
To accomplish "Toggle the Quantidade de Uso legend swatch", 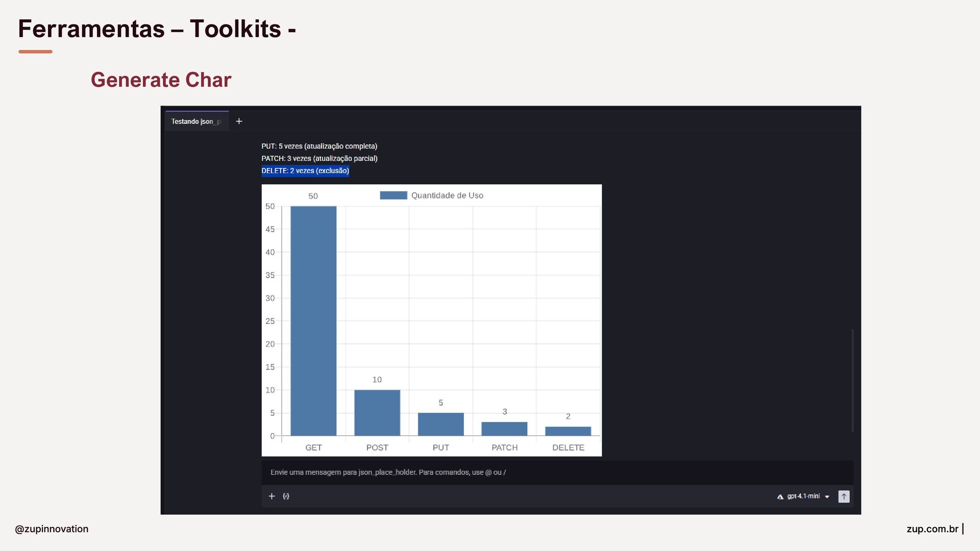I will [393, 195].
